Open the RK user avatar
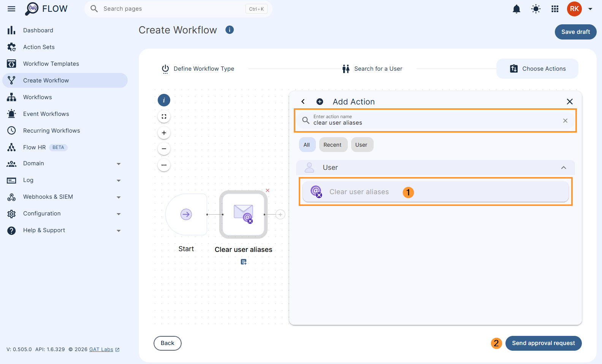602x364 pixels. click(x=574, y=9)
